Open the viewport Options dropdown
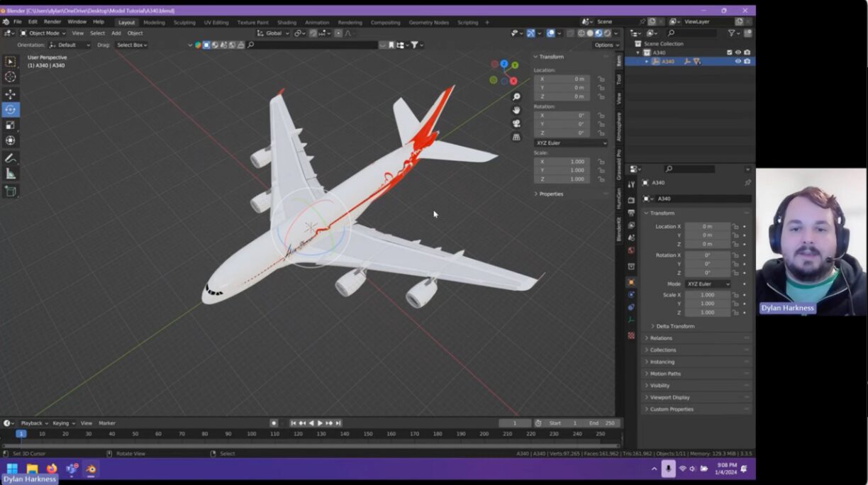868x485 pixels. pyautogui.click(x=605, y=45)
